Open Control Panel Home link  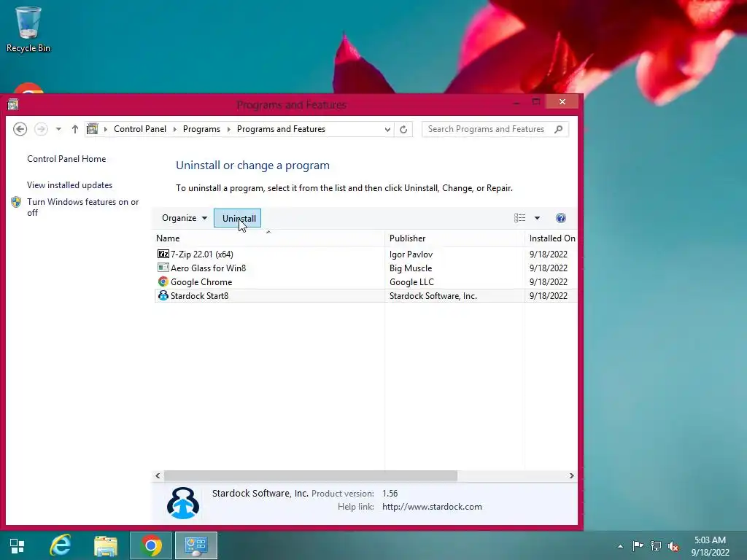66,159
